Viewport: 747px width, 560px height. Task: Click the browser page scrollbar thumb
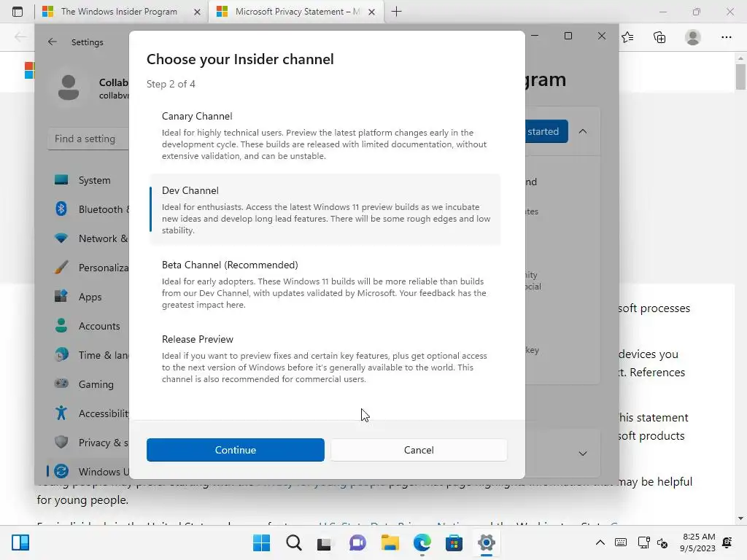click(740, 76)
